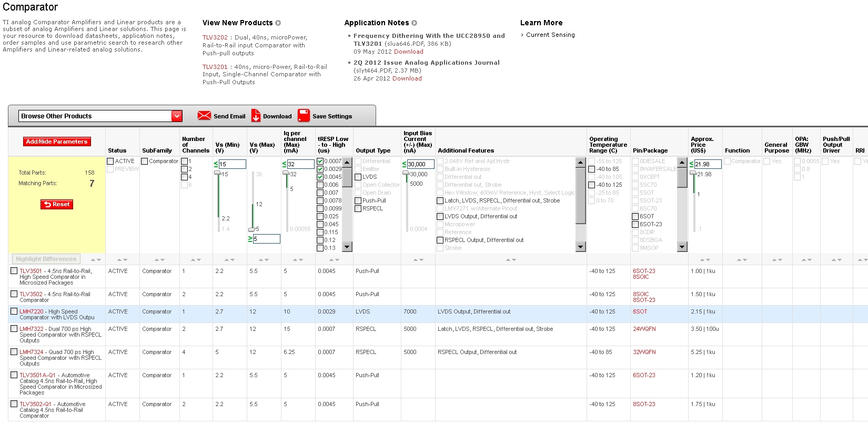Click the red Reset button
The height and width of the screenshot is (434, 868).
coord(57,204)
